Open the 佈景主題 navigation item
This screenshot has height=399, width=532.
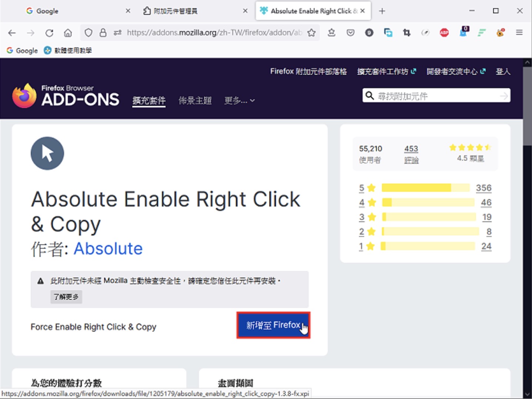[x=195, y=100]
